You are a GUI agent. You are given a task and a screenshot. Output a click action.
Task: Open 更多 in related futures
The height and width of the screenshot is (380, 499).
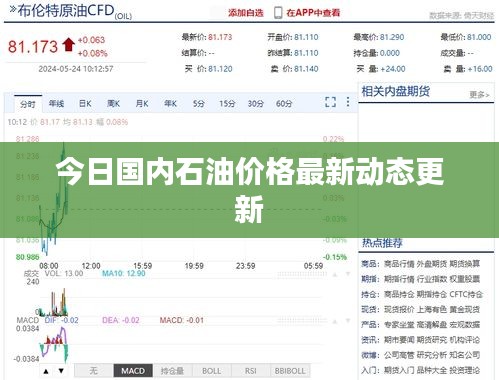(479, 95)
